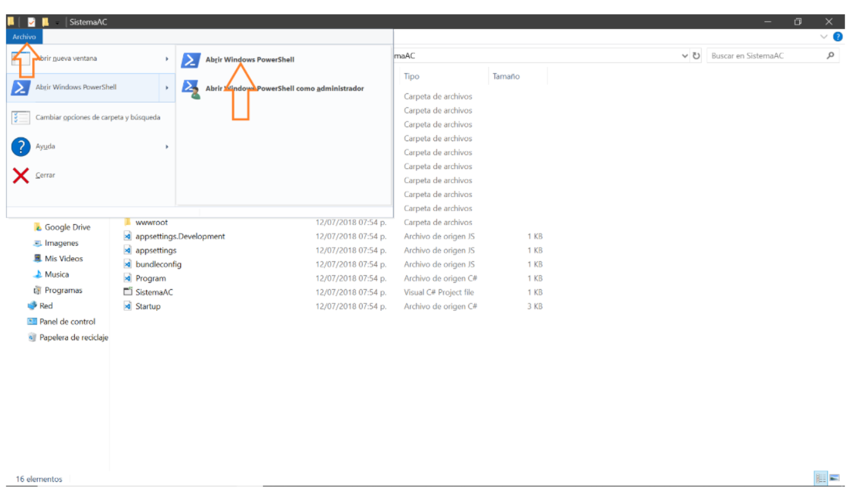Select Programas in navigation pane

[x=63, y=290]
